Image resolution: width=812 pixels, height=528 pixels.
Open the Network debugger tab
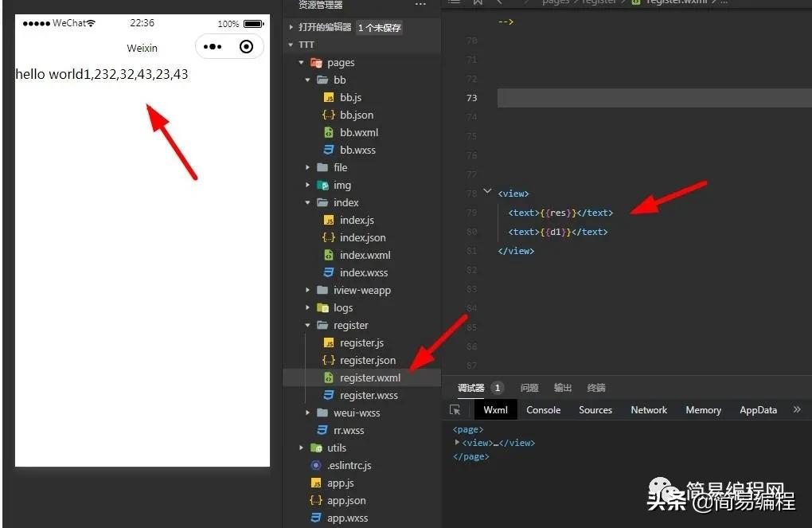pos(648,409)
